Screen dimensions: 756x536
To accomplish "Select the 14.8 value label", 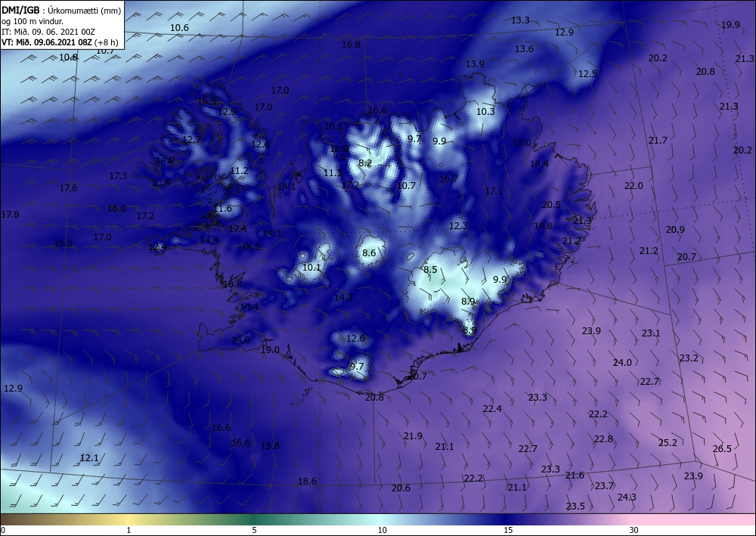I will (x=543, y=225).
